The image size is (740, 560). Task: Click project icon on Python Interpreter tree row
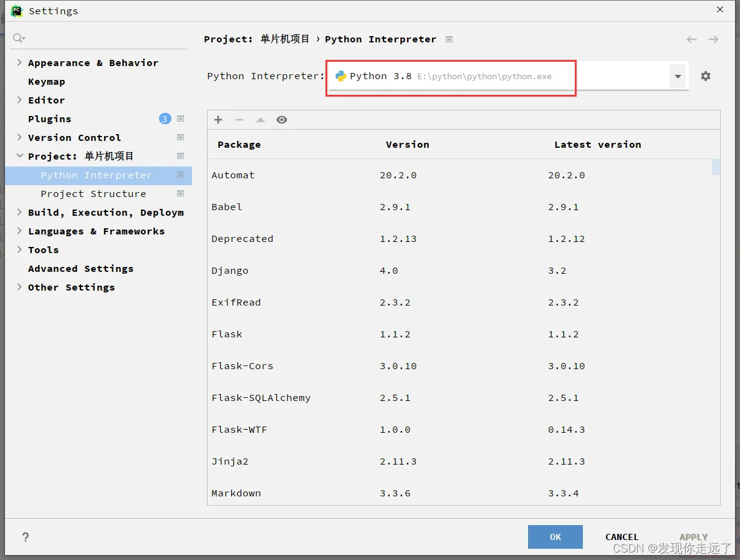[180, 175]
